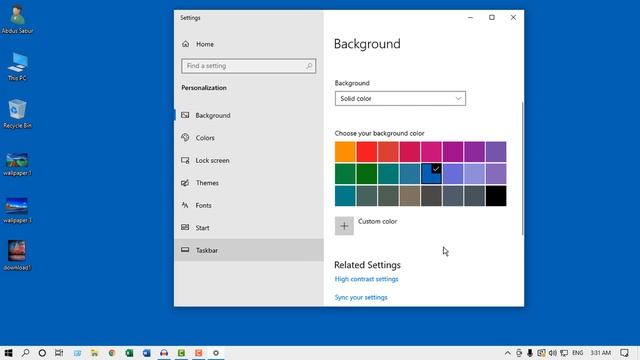Click the microphone tray icon
The width and height of the screenshot is (640, 360).
pos(530,353)
